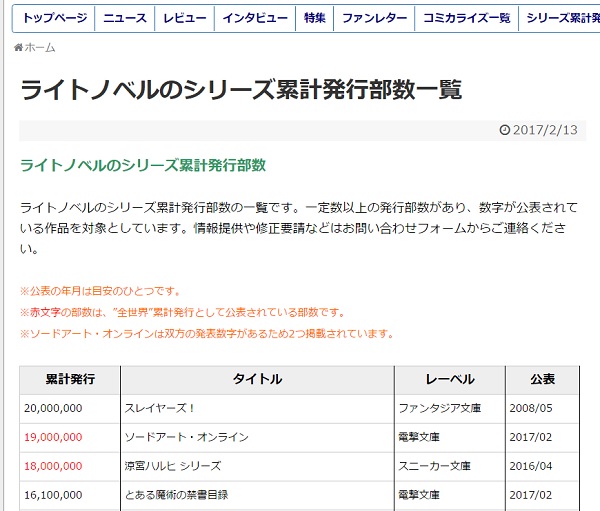Image resolution: width=600 pixels, height=511 pixels.
Task: Click the 2008/05 date cell
Action: click(542, 408)
